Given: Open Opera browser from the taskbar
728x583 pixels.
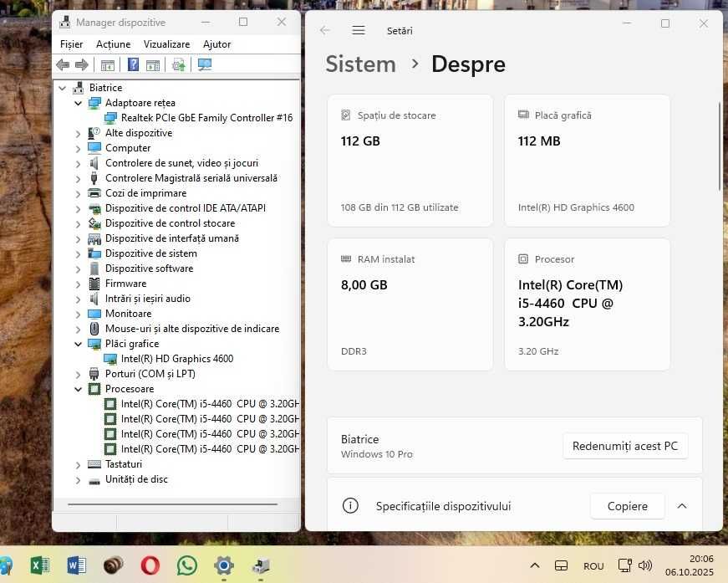Looking at the screenshot, I should [x=150, y=565].
